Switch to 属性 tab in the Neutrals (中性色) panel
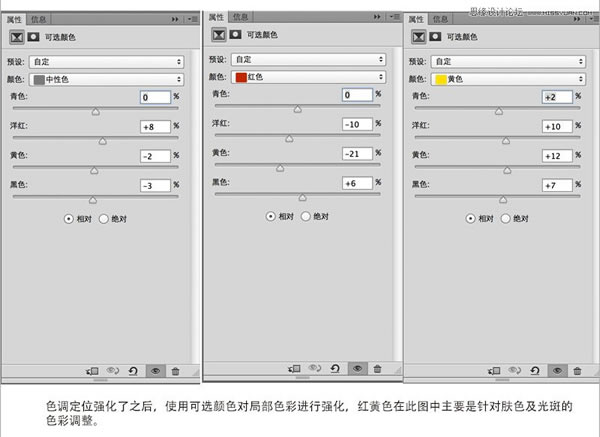600x437 pixels. 14,19
